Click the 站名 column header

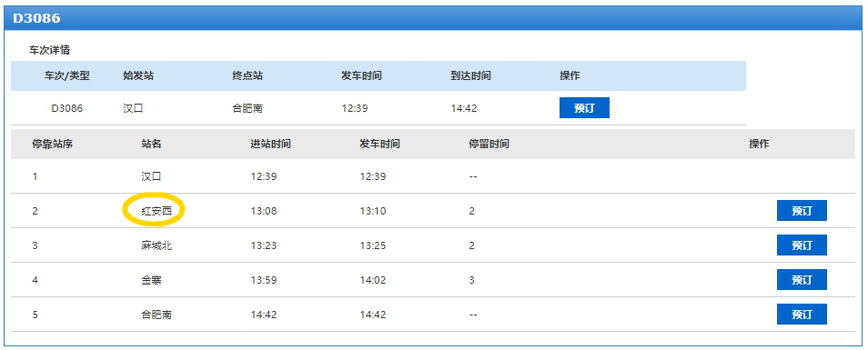pos(151,145)
